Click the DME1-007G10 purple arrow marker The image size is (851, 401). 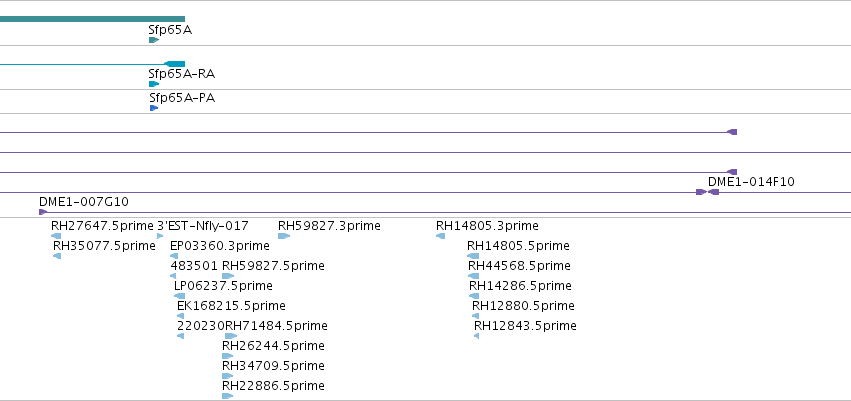click(43, 212)
